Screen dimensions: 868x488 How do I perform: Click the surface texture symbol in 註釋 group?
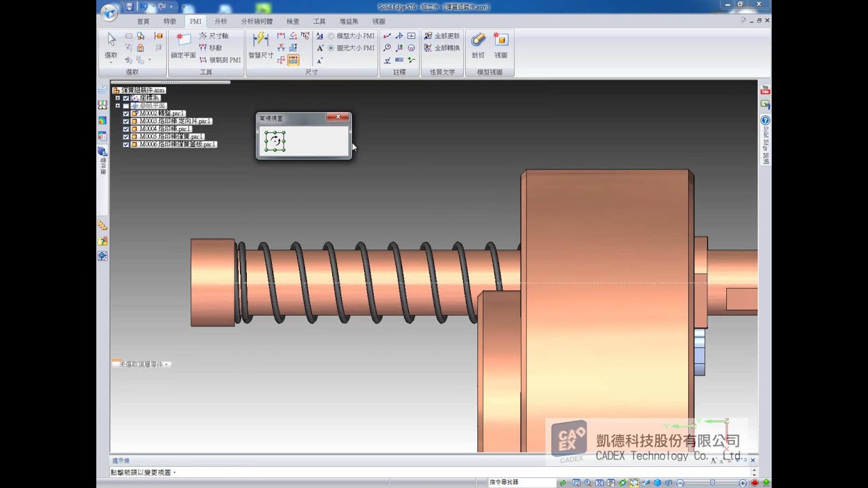[x=387, y=60]
